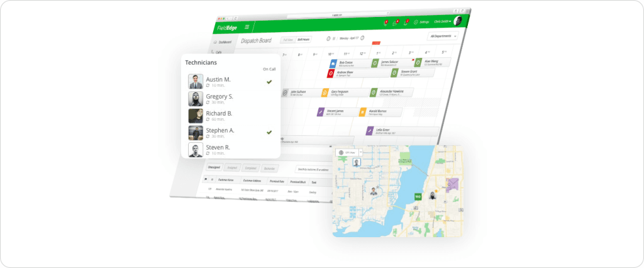Select the Harold Ramos appointment name
The height and width of the screenshot is (268, 644).
(377, 110)
